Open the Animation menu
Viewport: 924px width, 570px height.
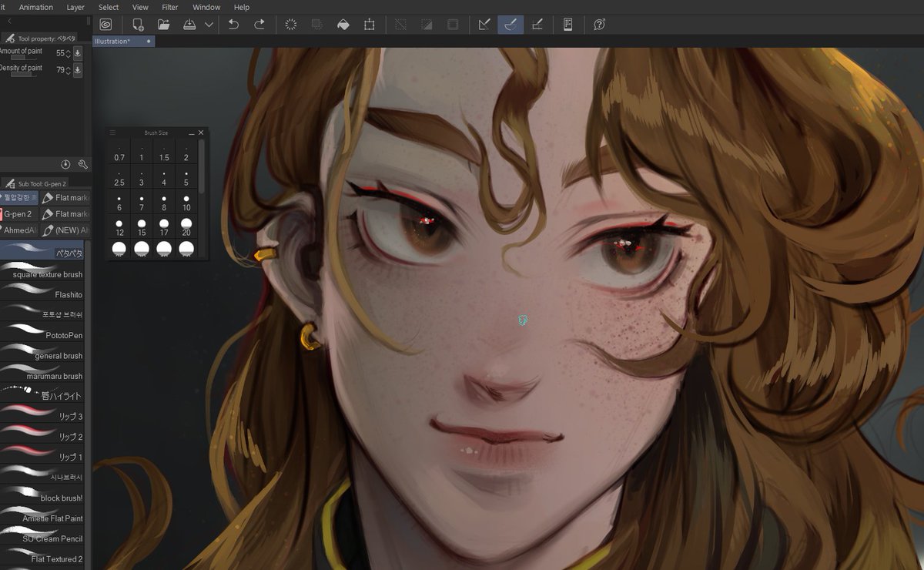(x=36, y=7)
